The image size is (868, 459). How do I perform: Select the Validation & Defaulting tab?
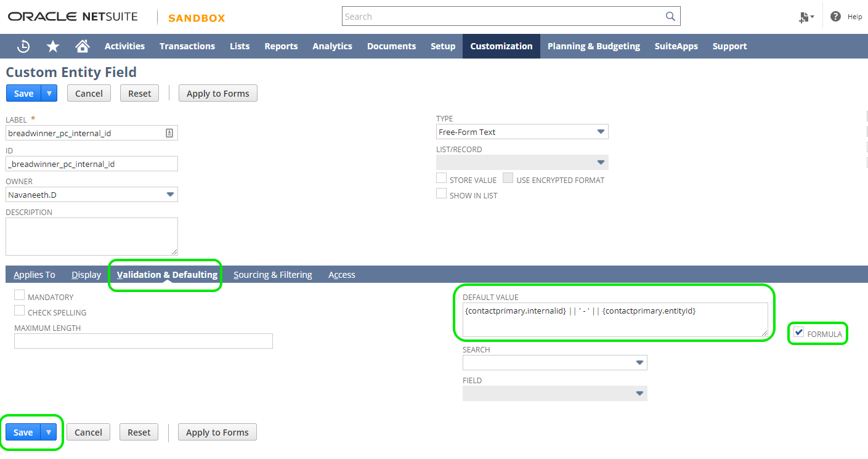167,275
